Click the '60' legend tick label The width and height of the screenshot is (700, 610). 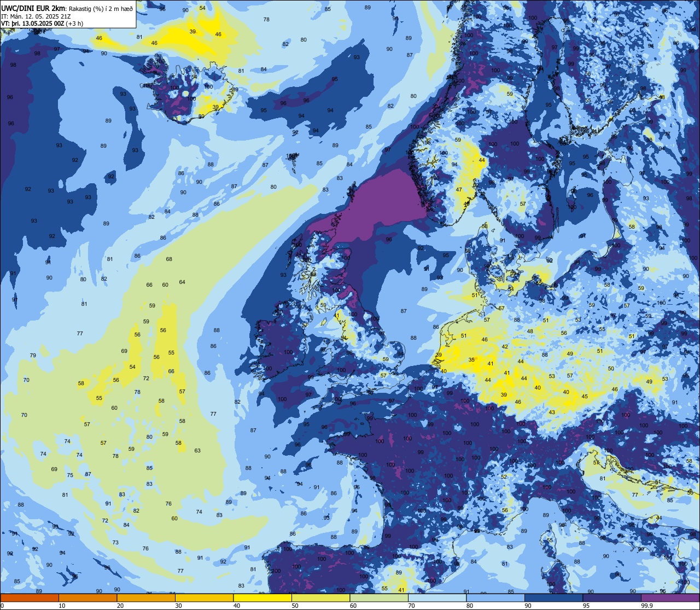click(353, 606)
